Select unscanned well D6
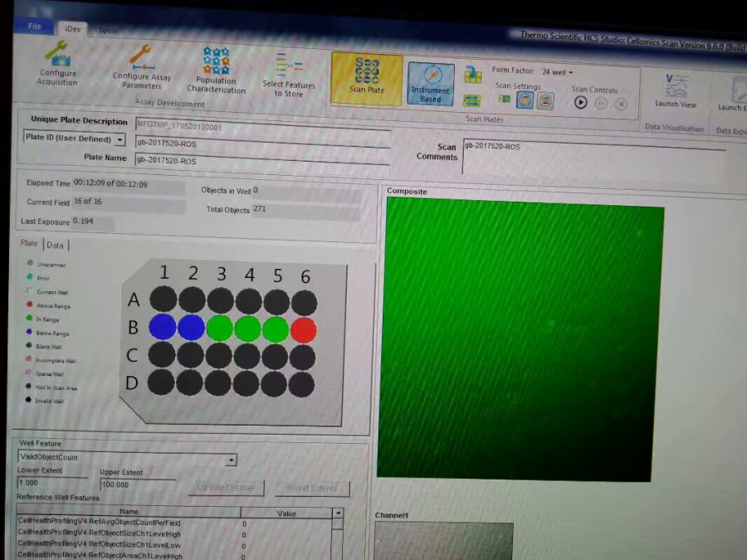This screenshot has height=560, width=747. coord(301,384)
